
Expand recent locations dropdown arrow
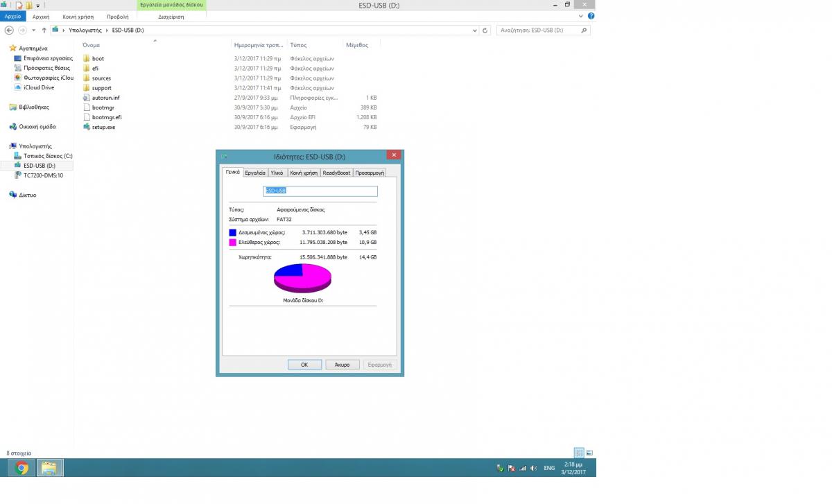[x=33, y=31]
